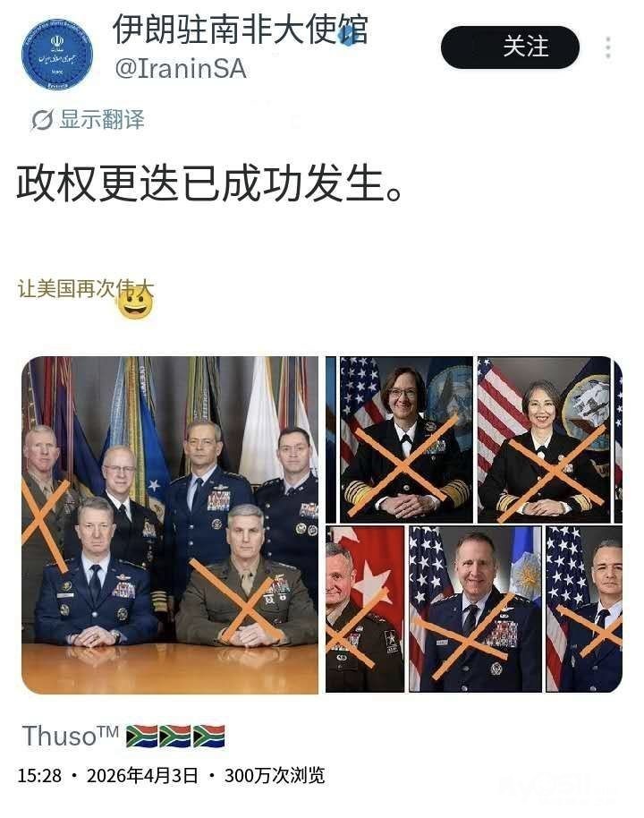Image resolution: width=644 pixels, height=818 pixels.
Task: Open the @IraninSA handle
Action: point(181,70)
